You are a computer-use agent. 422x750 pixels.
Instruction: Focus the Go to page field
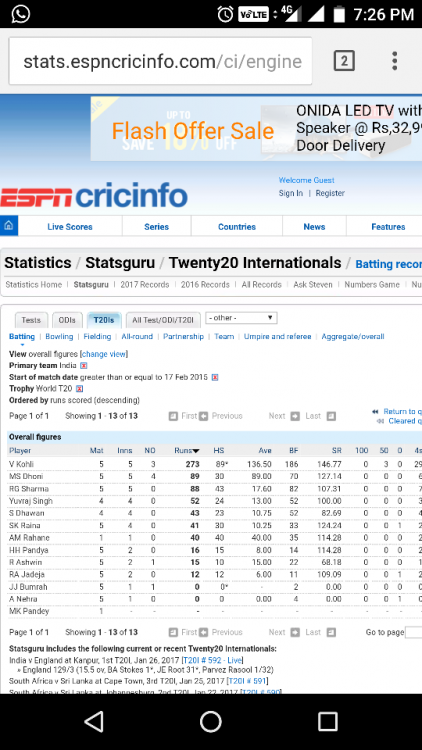point(413,632)
